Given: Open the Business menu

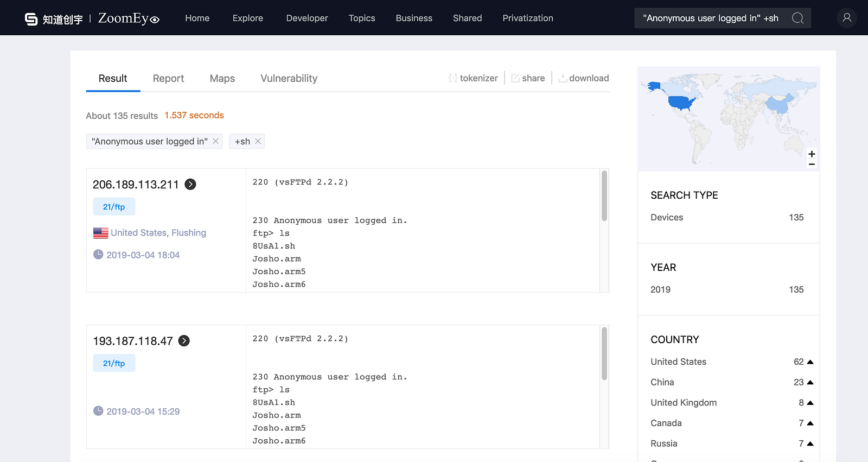Looking at the screenshot, I should point(414,18).
